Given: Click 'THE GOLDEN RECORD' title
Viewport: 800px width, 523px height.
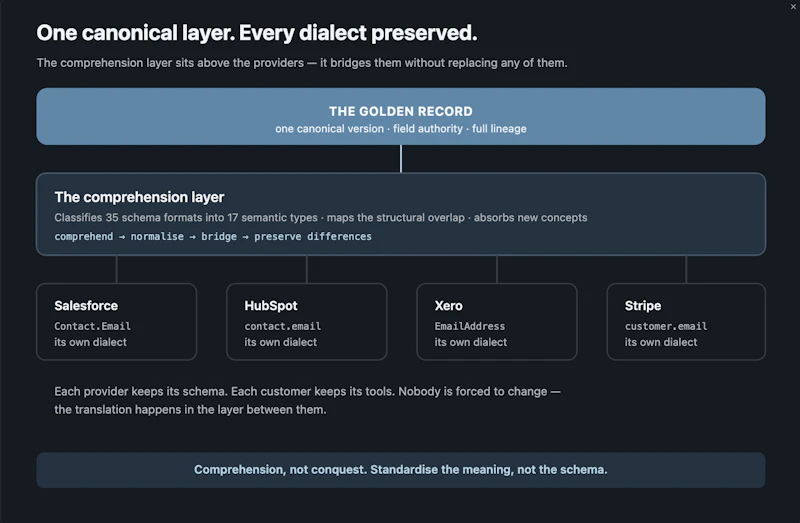Looking at the screenshot, I should (401, 111).
